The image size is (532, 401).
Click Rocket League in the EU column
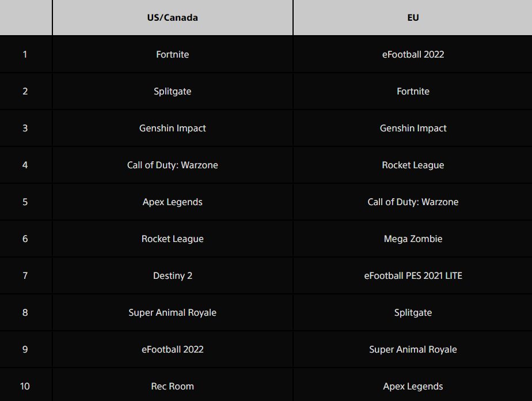pos(413,165)
